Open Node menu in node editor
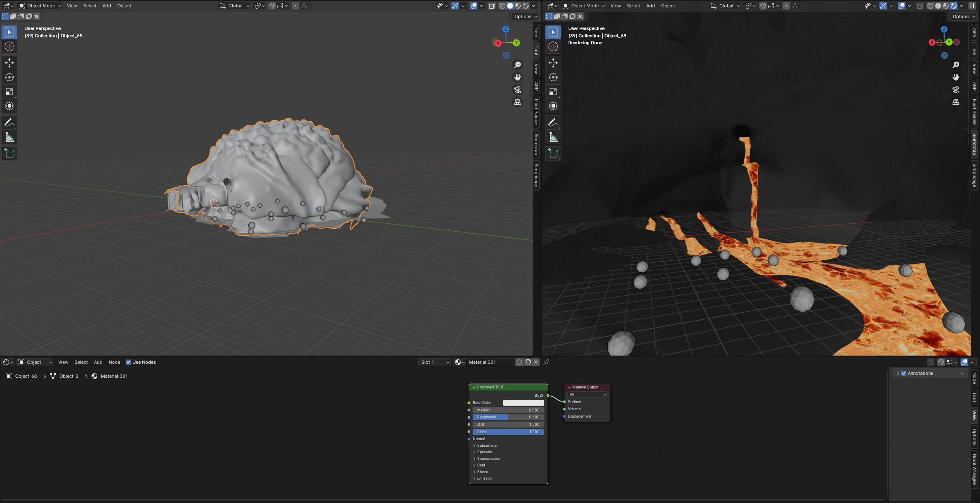The image size is (980, 503). tap(114, 362)
